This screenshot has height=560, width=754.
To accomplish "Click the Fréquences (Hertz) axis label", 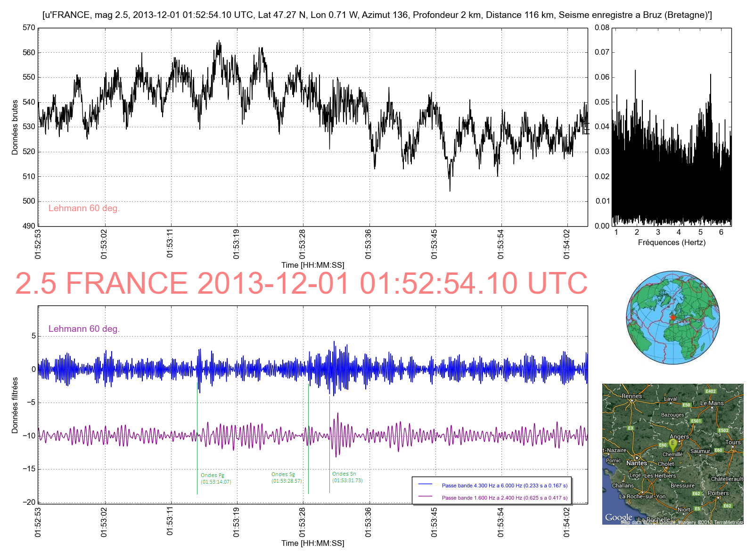I will click(672, 242).
